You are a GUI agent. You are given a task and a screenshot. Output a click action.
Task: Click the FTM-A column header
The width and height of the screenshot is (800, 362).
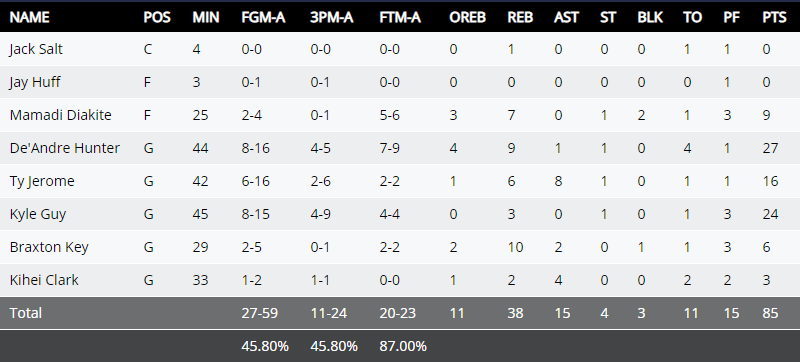coord(400,17)
